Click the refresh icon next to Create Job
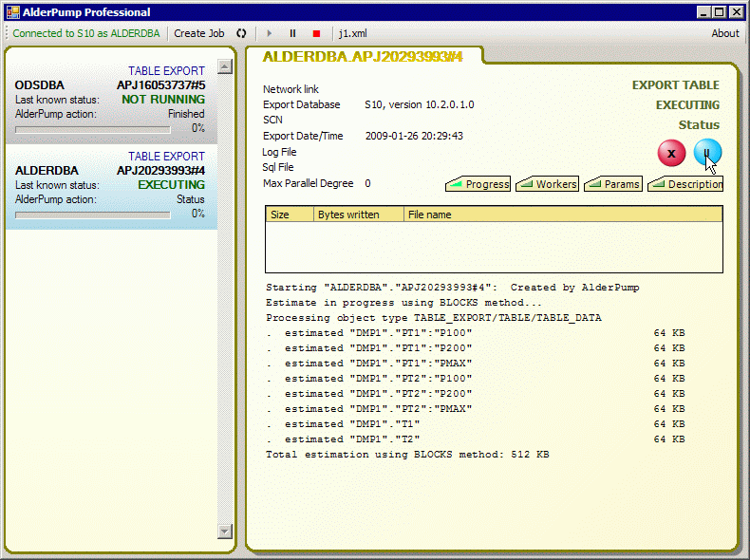The height and width of the screenshot is (560, 750). [x=241, y=33]
